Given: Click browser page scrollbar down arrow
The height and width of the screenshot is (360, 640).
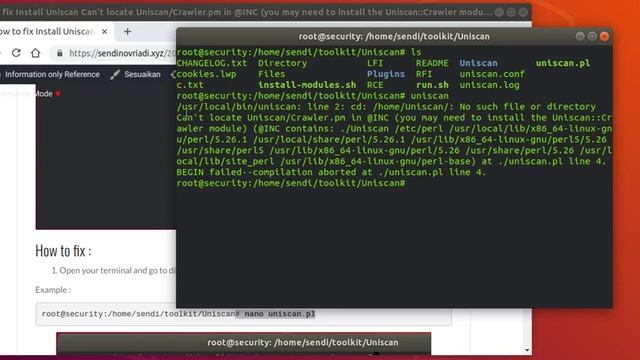Looking at the screenshot, I should (527, 350).
